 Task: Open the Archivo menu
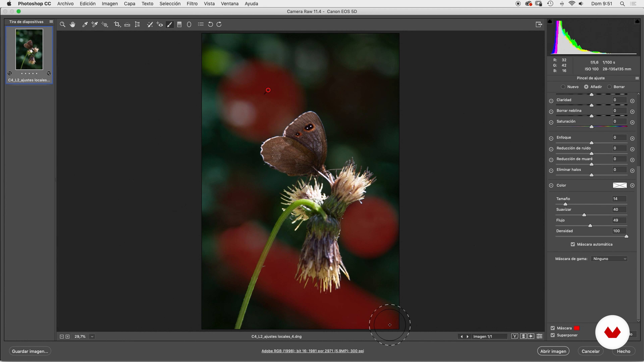click(65, 4)
